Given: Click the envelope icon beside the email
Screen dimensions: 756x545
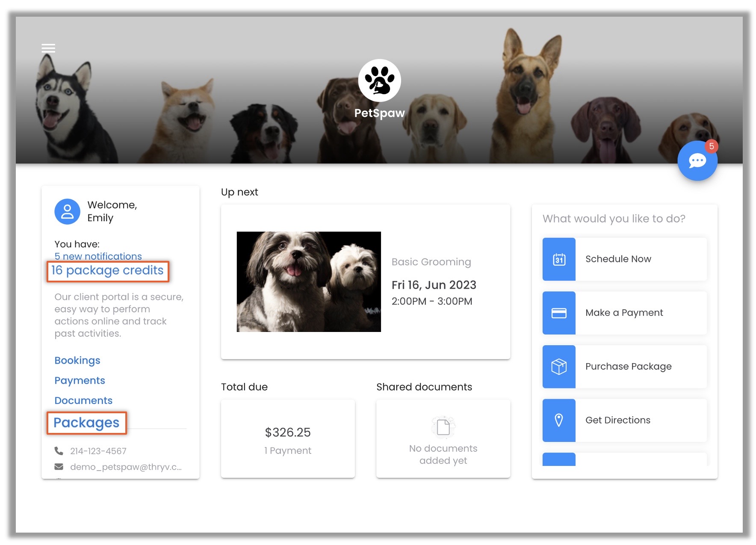Looking at the screenshot, I should tap(59, 467).
